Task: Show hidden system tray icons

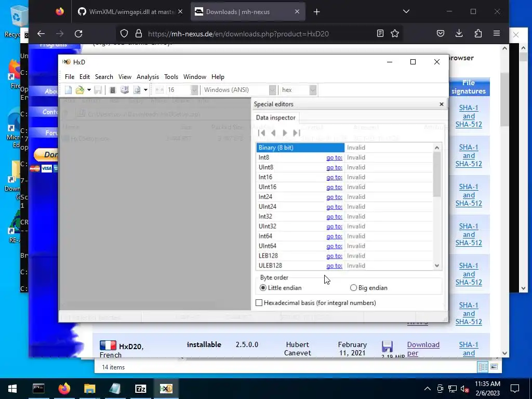Action: (x=428, y=389)
